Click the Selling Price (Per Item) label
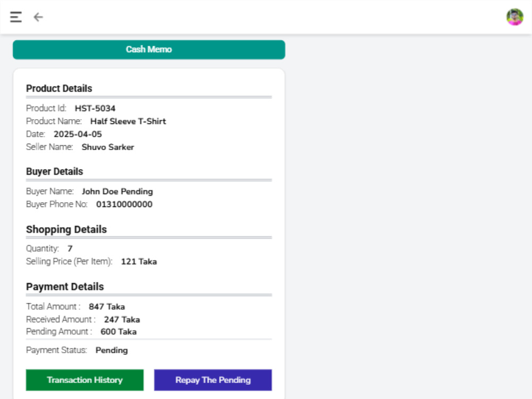 69,262
